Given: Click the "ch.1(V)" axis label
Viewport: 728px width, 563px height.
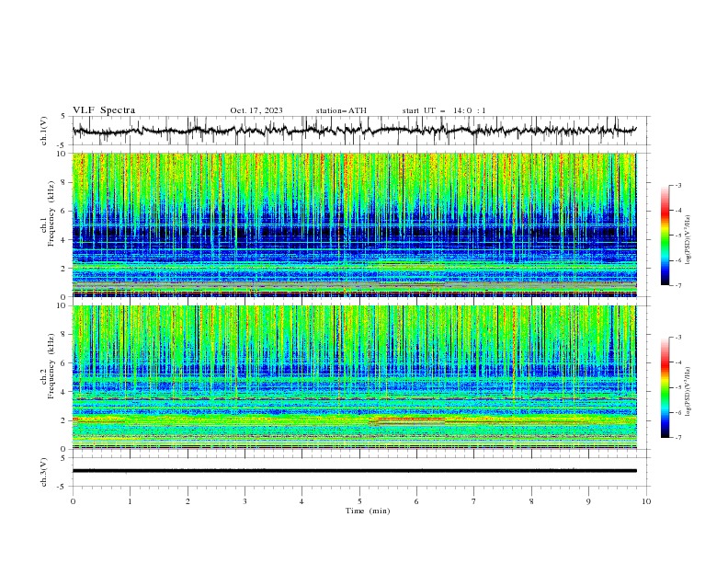Looking at the screenshot, I should click(44, 131).
